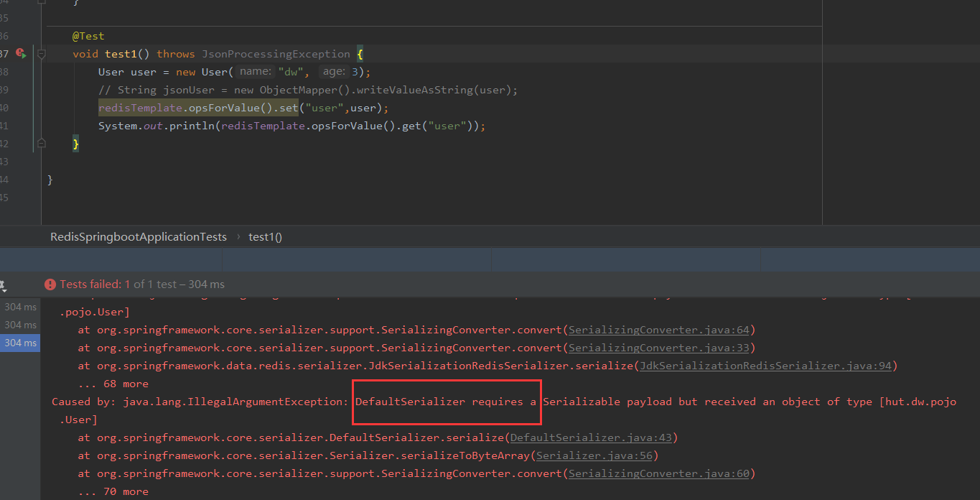The height and width of the screenshot is (500, 980).
Task: Open the SerializingConverter.java:64 stack trace link
Action: coord(658,330)
